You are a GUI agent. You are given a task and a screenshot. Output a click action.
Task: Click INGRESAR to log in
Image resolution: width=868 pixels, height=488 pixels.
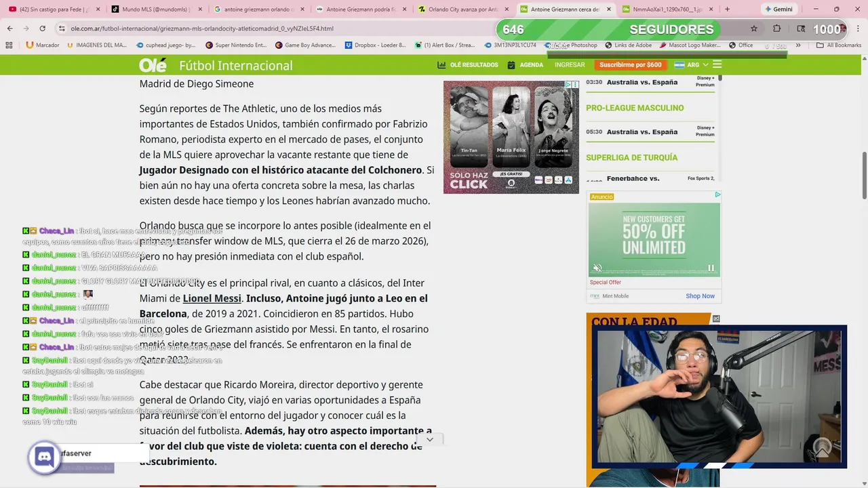click(570, 65)
